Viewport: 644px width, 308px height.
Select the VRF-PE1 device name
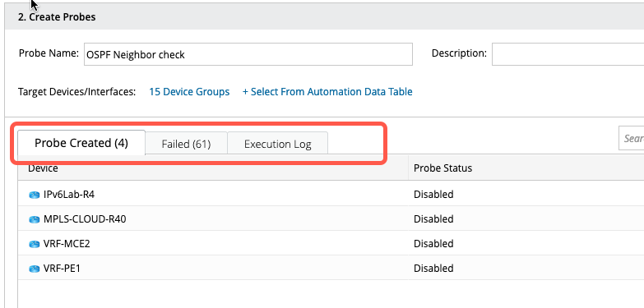[62, 269]
